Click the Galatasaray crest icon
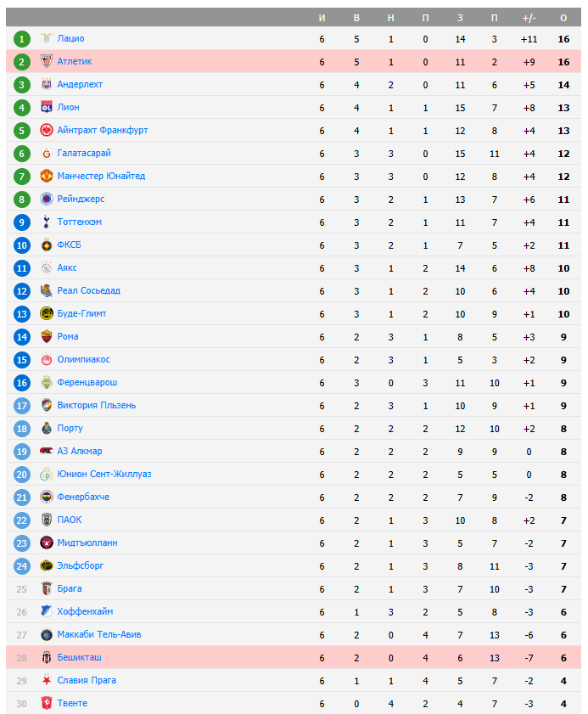 coord(47,153)
